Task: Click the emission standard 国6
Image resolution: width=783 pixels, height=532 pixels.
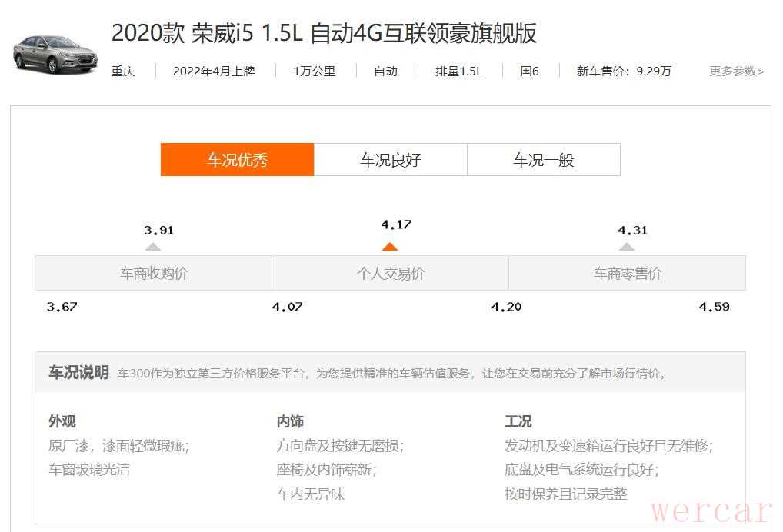Action: [529, 71]
